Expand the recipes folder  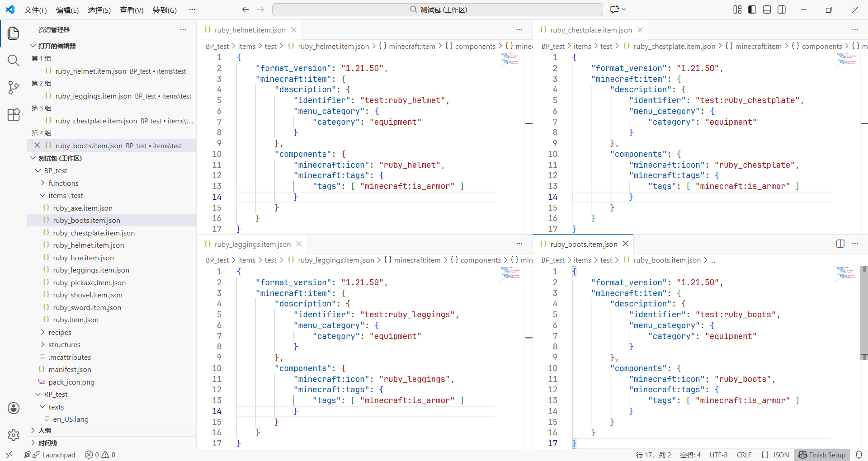60,332
